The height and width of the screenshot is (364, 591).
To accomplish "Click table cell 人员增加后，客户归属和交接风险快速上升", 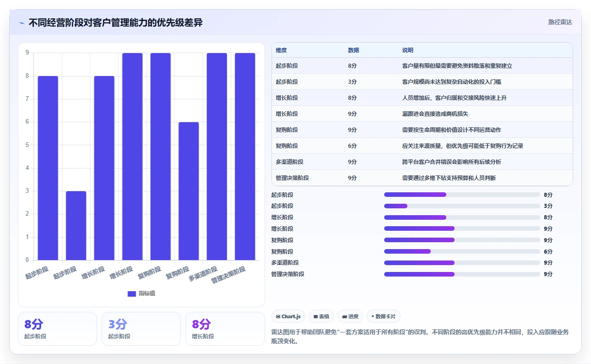I will pos(454,98).
